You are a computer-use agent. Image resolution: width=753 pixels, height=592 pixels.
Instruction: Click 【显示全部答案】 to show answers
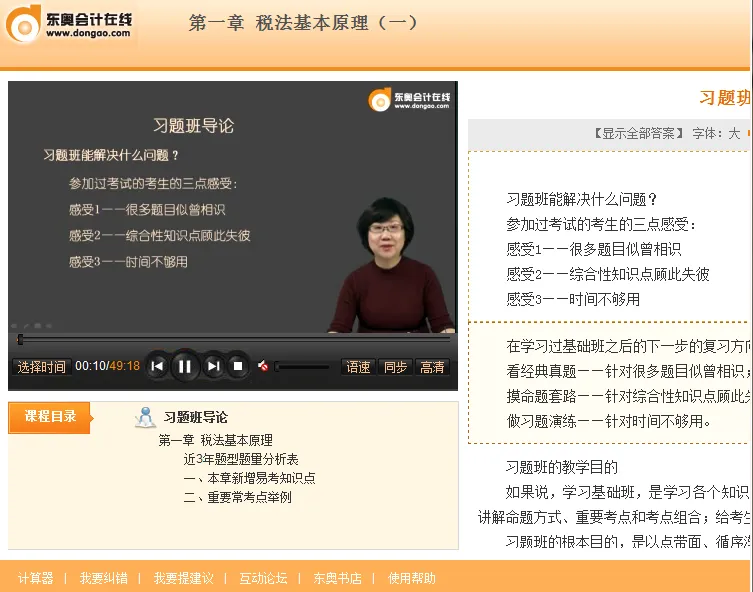639,133
